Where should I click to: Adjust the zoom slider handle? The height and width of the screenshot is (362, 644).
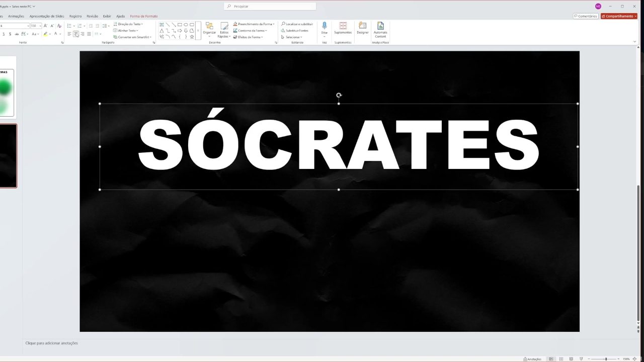point(606,359)
